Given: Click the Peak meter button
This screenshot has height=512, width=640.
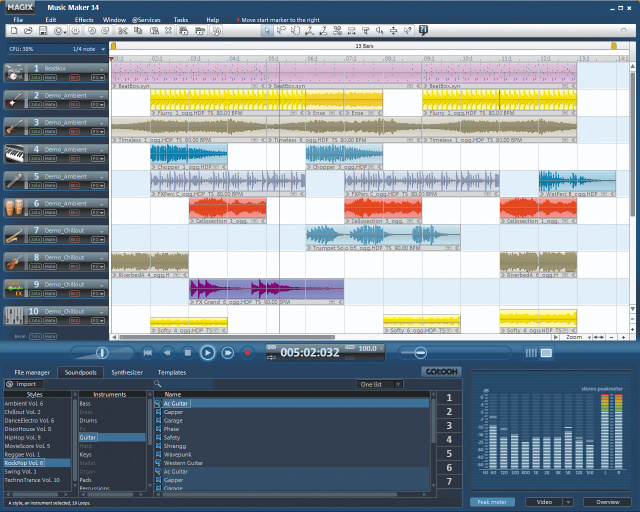Looking at the screenshot, I should (x=491, y=501).
